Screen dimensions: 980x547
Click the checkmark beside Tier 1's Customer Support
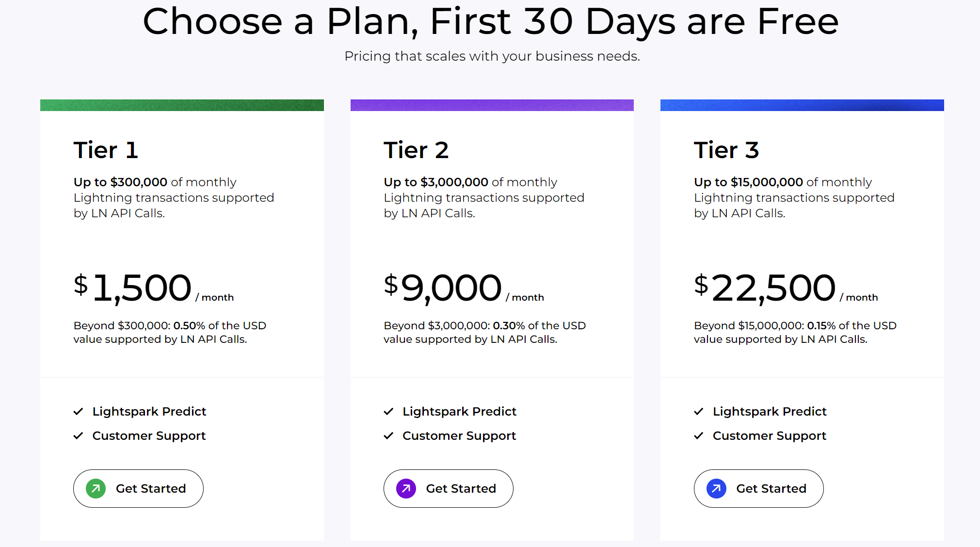[79, 435]
